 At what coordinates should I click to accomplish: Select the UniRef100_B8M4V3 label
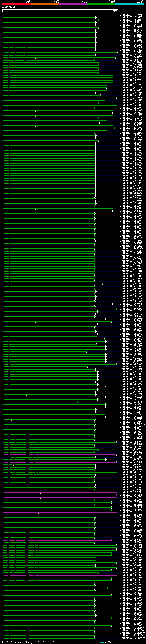[131, 77]
